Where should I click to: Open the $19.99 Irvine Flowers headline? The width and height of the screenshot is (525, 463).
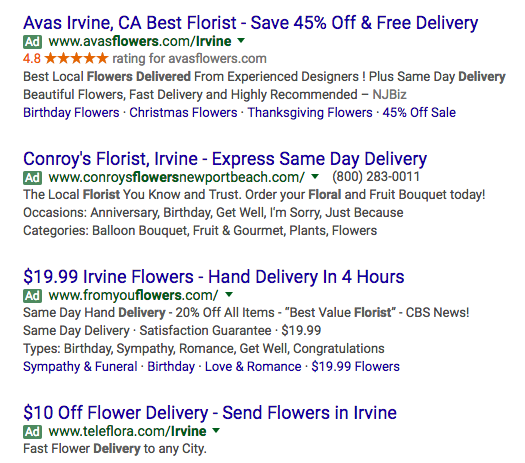pos(214,277)
